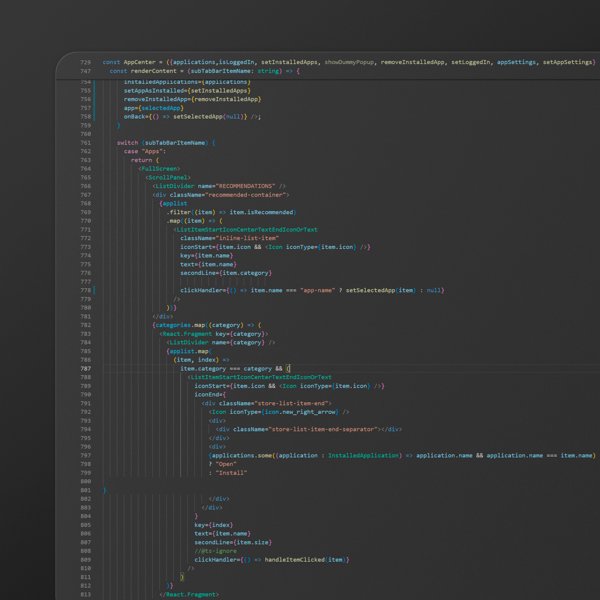
Task: Click 'secondLine={item.size}' attribute
Action: pos(233,543)
